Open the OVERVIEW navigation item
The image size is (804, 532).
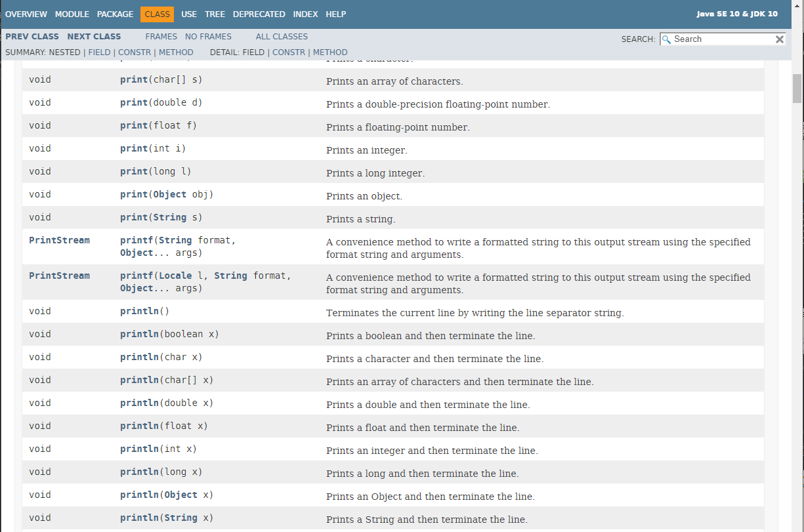[x=26, y=14]
